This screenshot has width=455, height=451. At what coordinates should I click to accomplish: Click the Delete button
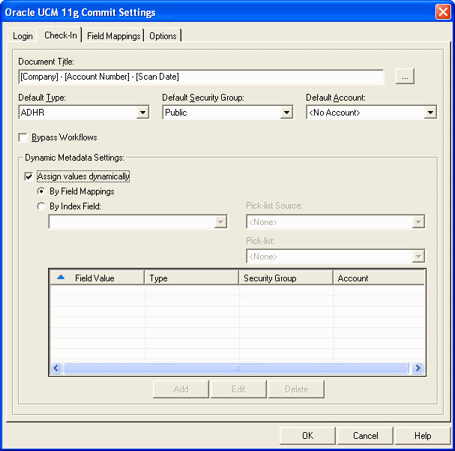pos(296,389)
